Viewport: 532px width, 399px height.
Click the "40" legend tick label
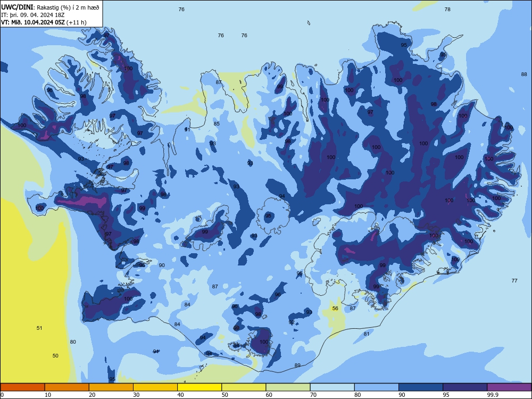coord(180,395)
